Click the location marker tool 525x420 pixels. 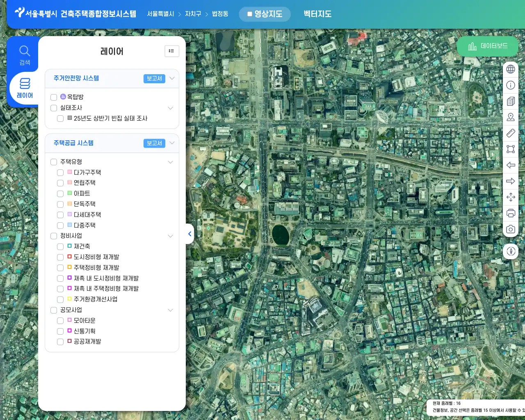coord(511,117)
